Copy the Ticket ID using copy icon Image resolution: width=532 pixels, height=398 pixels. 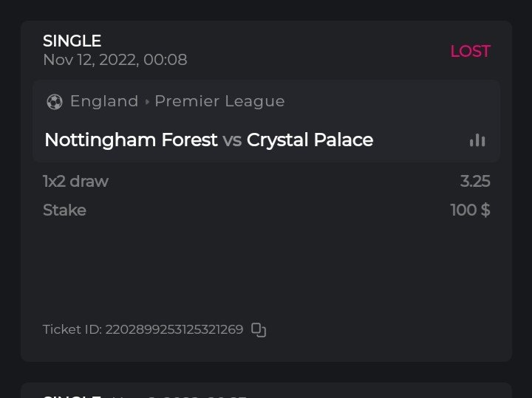(259, 330)
